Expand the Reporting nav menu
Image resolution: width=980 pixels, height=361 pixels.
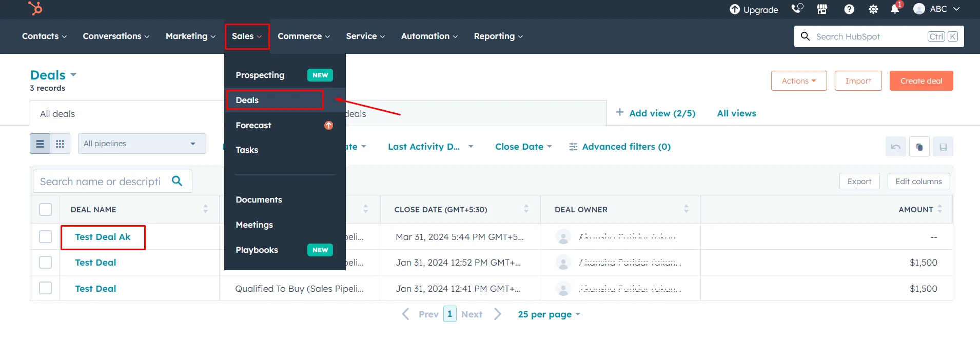point(498,36)
